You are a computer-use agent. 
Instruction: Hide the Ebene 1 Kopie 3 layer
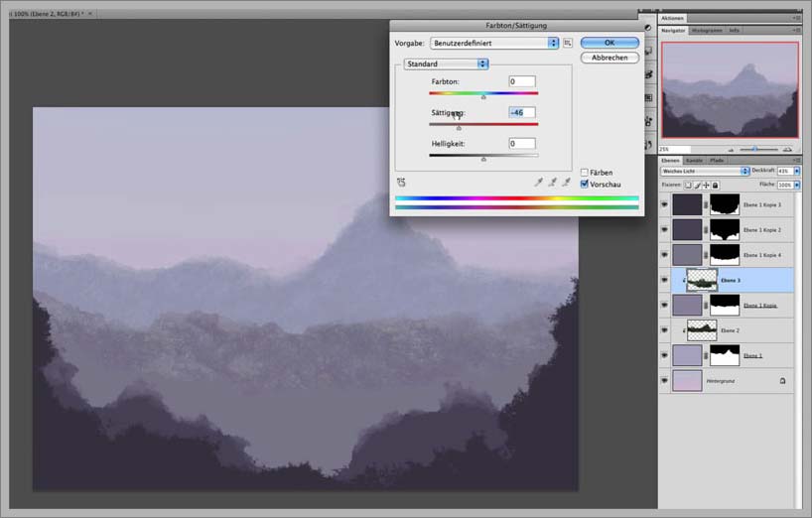pos(665,204)
